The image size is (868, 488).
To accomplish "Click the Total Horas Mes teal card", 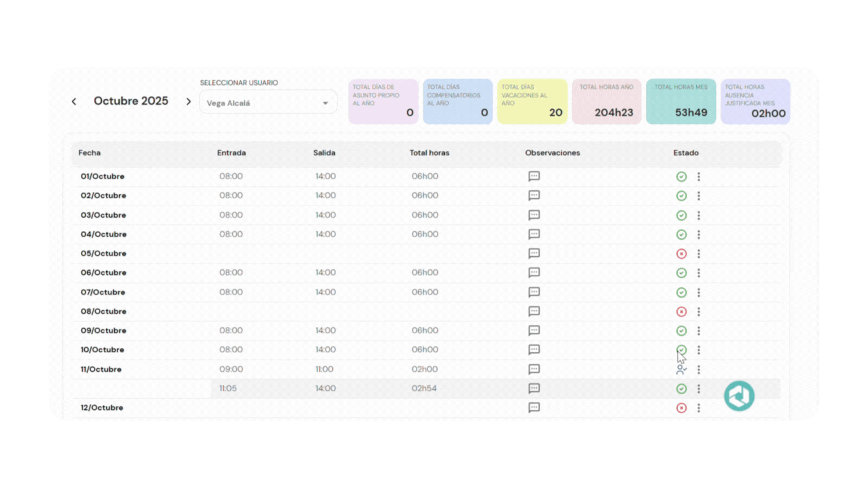I will (681, 102).
